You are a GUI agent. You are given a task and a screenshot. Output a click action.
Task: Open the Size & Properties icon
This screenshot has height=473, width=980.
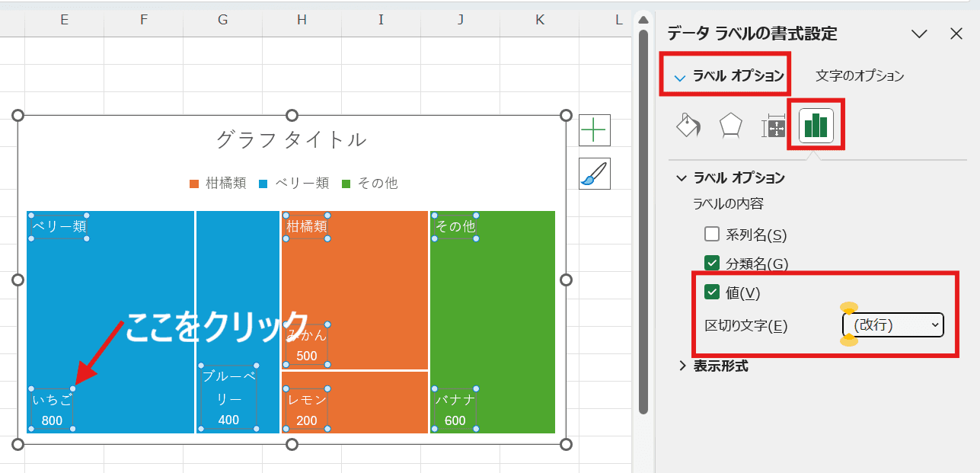[773, 127]
